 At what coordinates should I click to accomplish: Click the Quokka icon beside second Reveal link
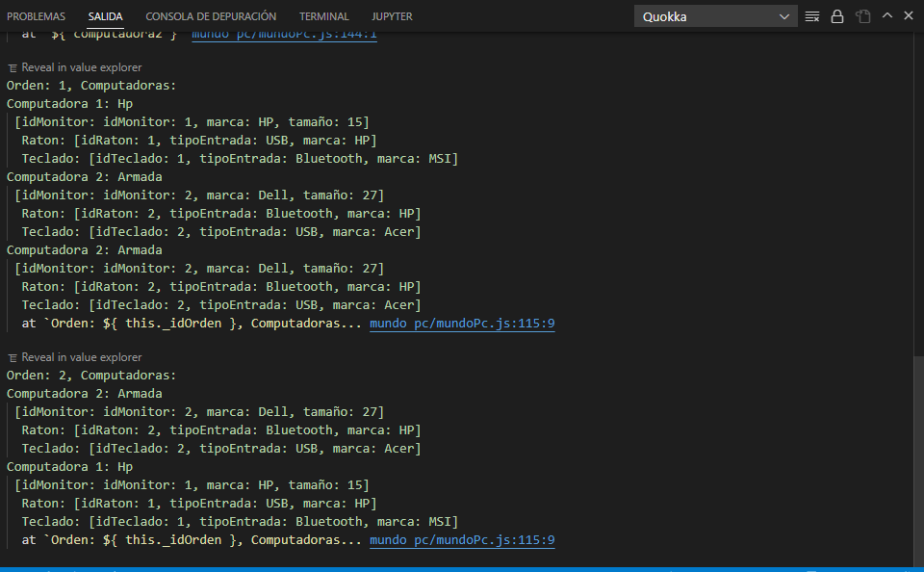coord(11,356)
